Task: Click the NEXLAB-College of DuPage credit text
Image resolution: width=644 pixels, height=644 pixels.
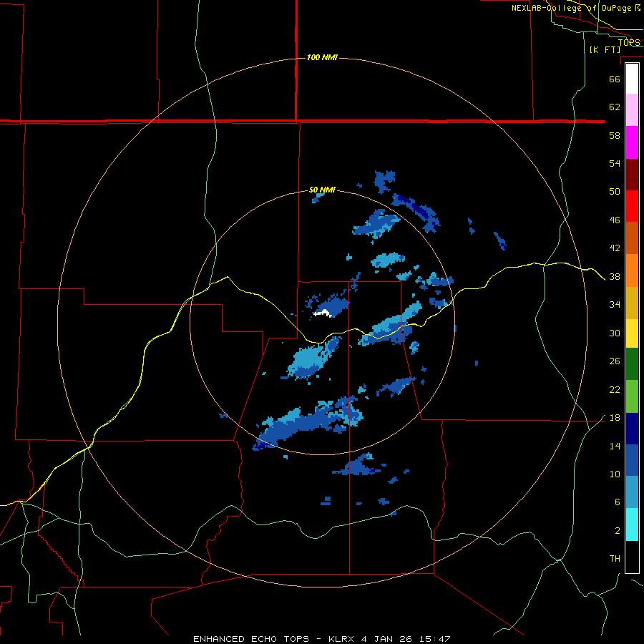Action: (x=576, y=8)
